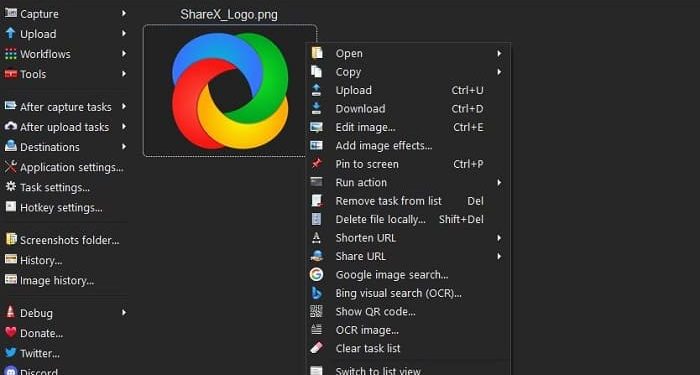Screen dimensions: 700x375
Task: Click the After capture tasks icon
Action: [11, 106]
